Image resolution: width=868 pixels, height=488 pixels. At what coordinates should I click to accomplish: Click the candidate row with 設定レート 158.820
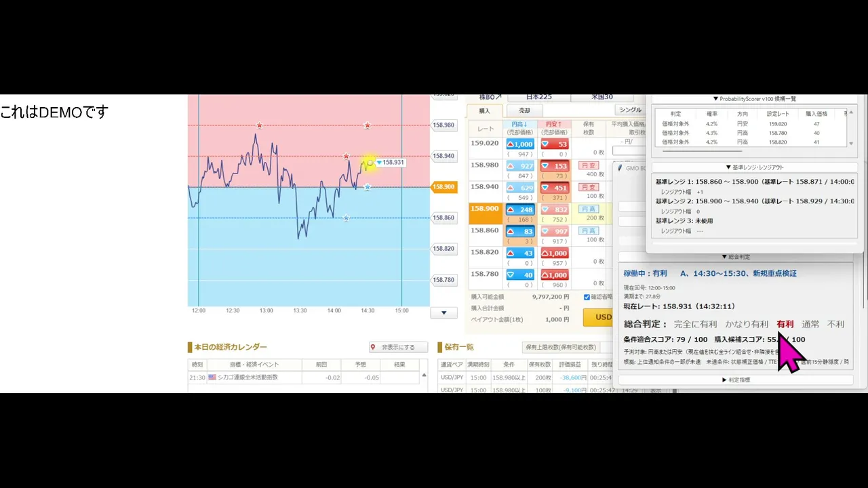751,142
